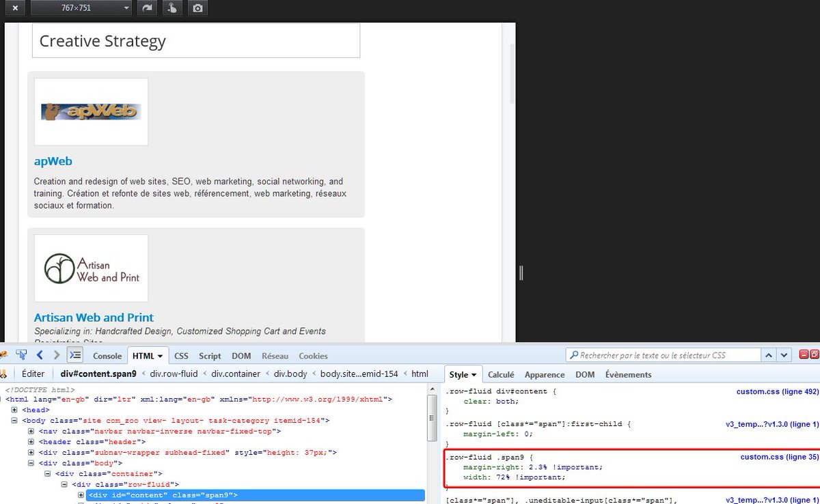
Task: Collapse the div class="container" node
Action: tap(48, 473)
